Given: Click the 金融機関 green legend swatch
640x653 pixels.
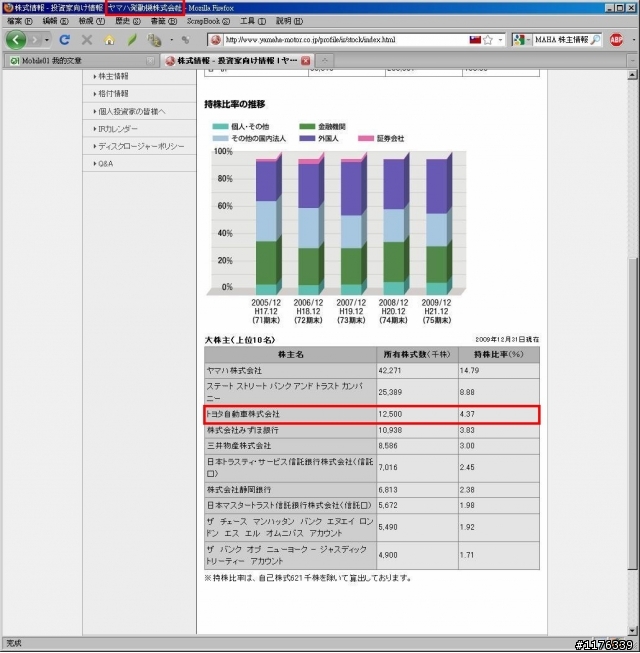Looking at the screenshot, I should pyautogui.click(x=307, y=127).
